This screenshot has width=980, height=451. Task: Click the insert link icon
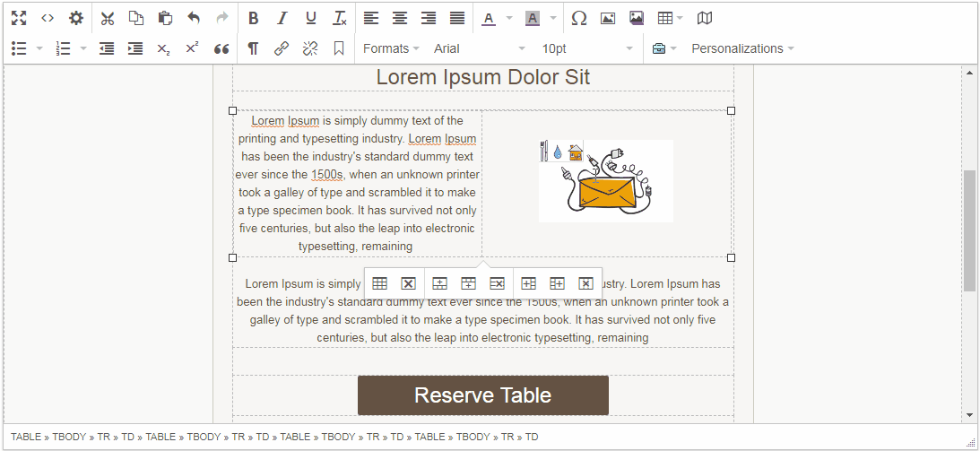[x=282, y=48]
